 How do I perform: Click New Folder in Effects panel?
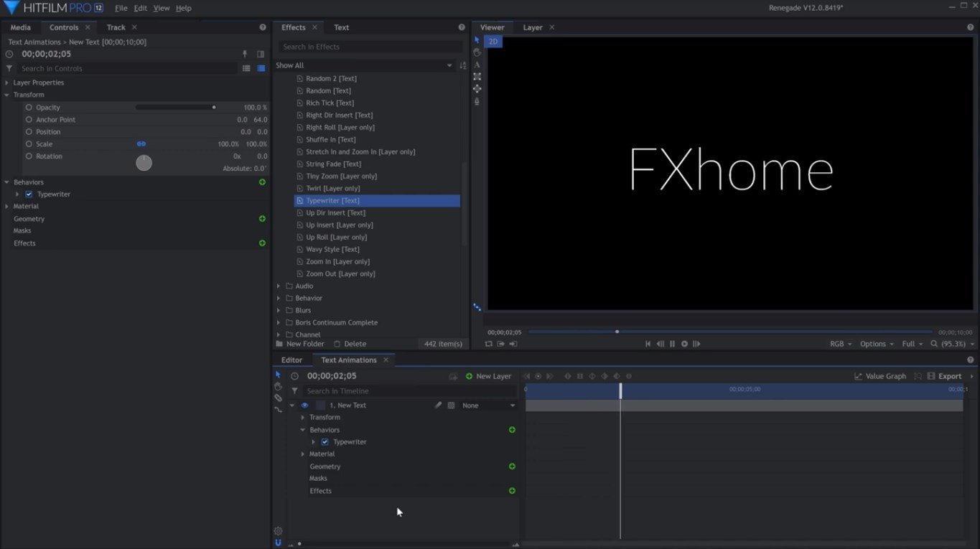(300, 344)
